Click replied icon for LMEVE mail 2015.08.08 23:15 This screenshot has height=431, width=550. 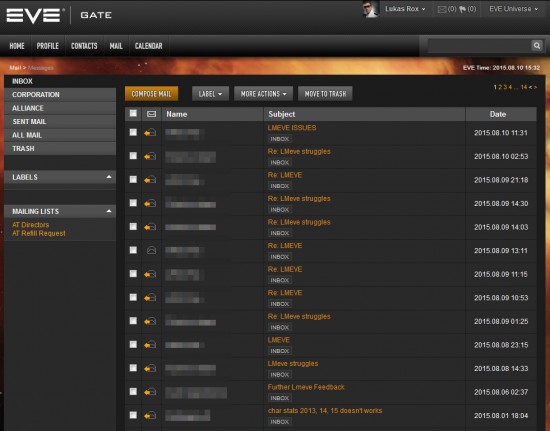click(x=150, y=345)
